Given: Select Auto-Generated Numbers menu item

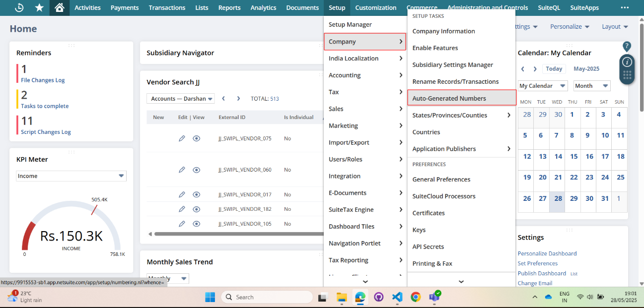Looking at the screenshot, I should pos(449,98).
